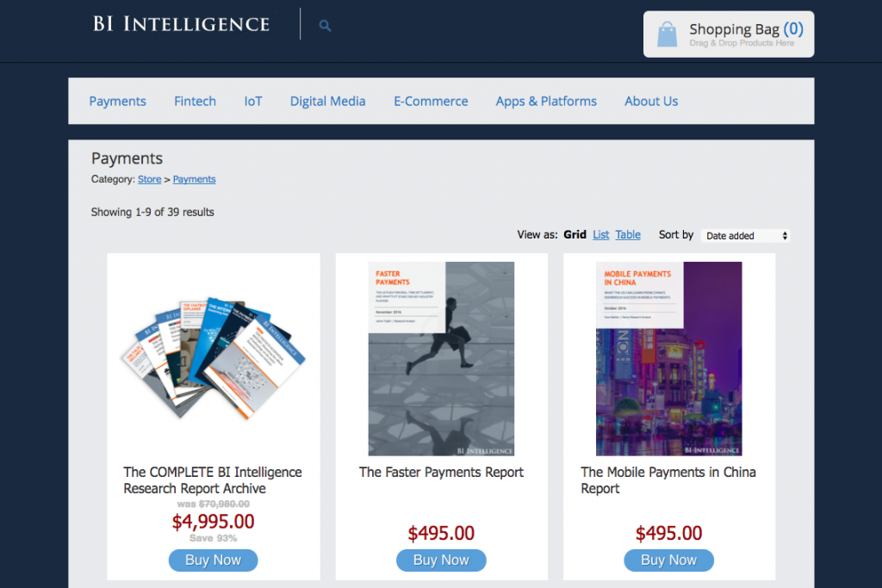Screen dimensions: 882x588
Task: Switch to List view
Action: tap(600, 233)
